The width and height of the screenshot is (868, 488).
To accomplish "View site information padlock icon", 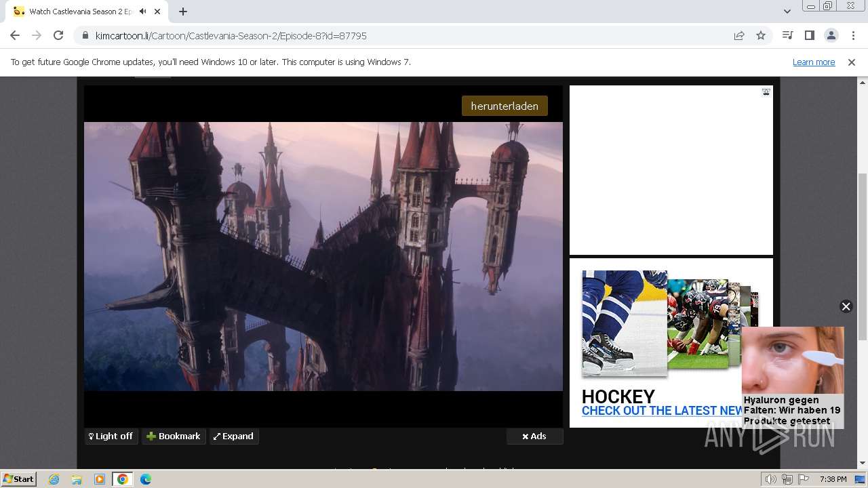I will 85,35.
